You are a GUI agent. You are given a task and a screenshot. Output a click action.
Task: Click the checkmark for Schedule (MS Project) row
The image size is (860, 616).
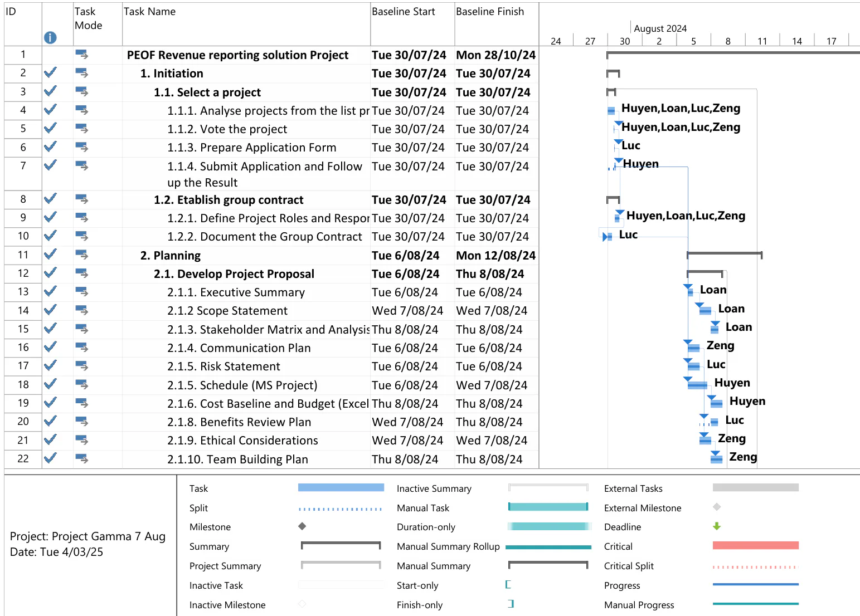(x=50, y=384)
